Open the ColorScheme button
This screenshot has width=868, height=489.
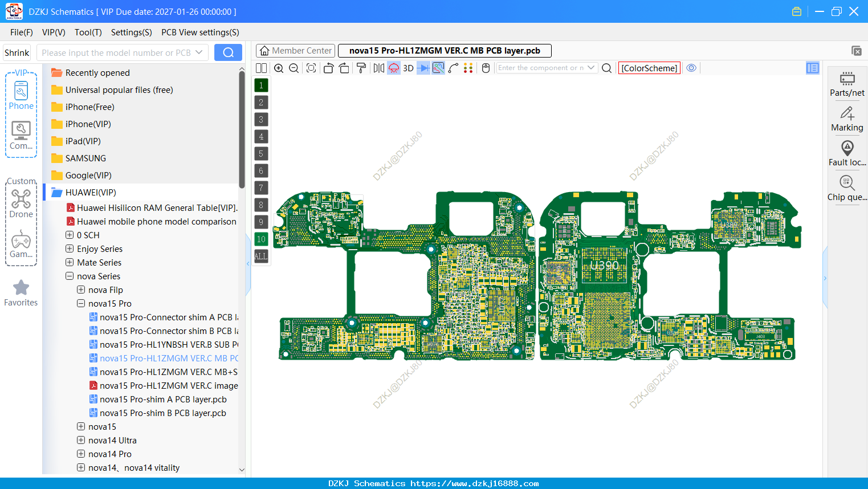tap(649, 68)
